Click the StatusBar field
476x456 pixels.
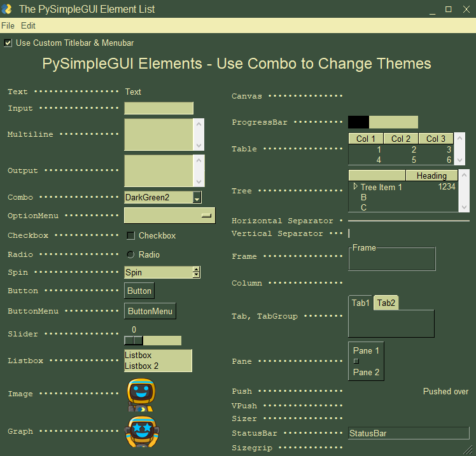[x=409, y=433]
